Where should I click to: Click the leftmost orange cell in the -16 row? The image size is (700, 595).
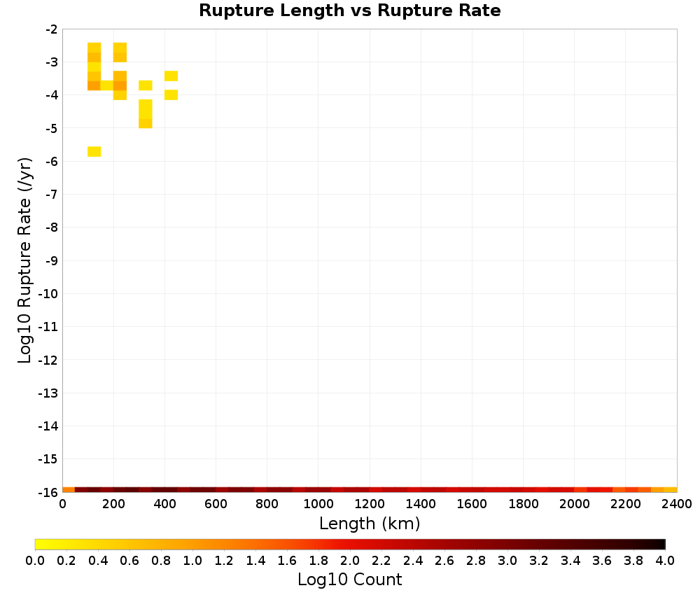[69, 490]
